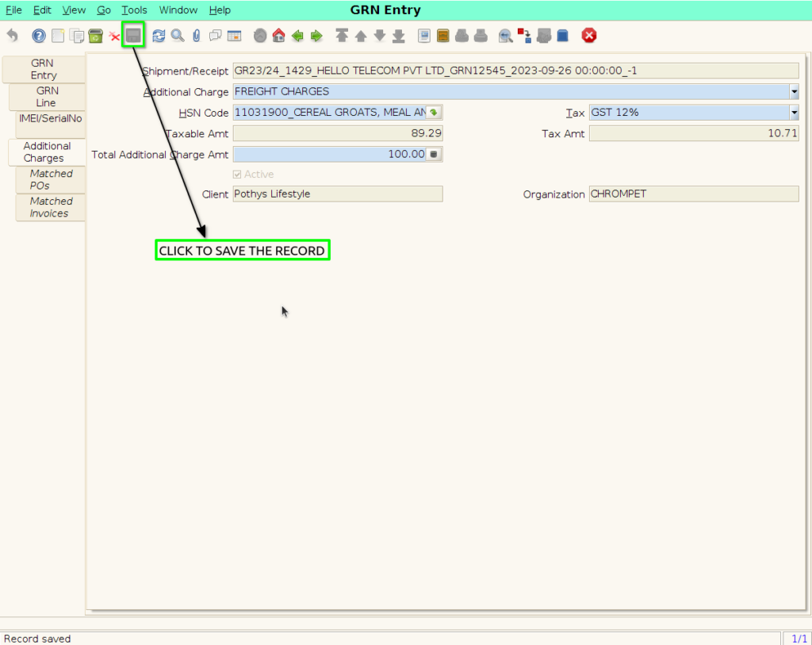Screen dimensions: 812x645
Task: Click the red Exit window icon
Action: click(x=589, y=35)
